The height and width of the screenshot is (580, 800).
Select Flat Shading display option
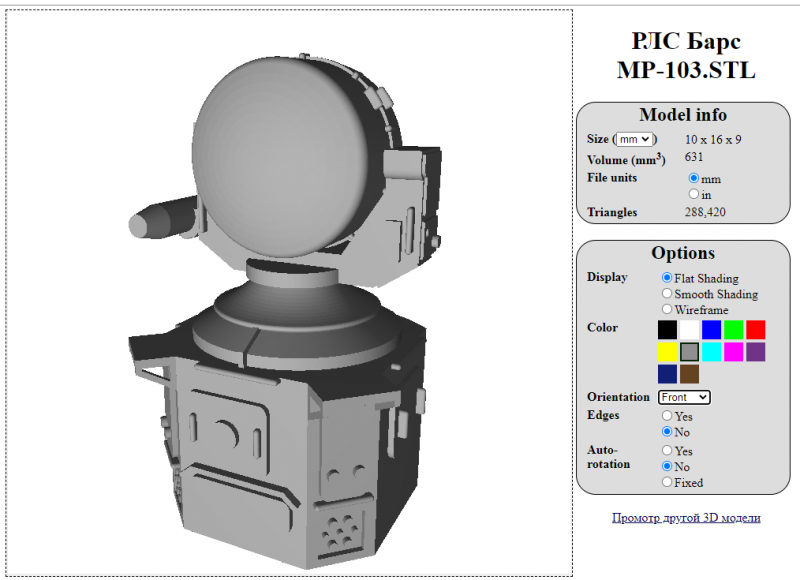coord(667,278)
